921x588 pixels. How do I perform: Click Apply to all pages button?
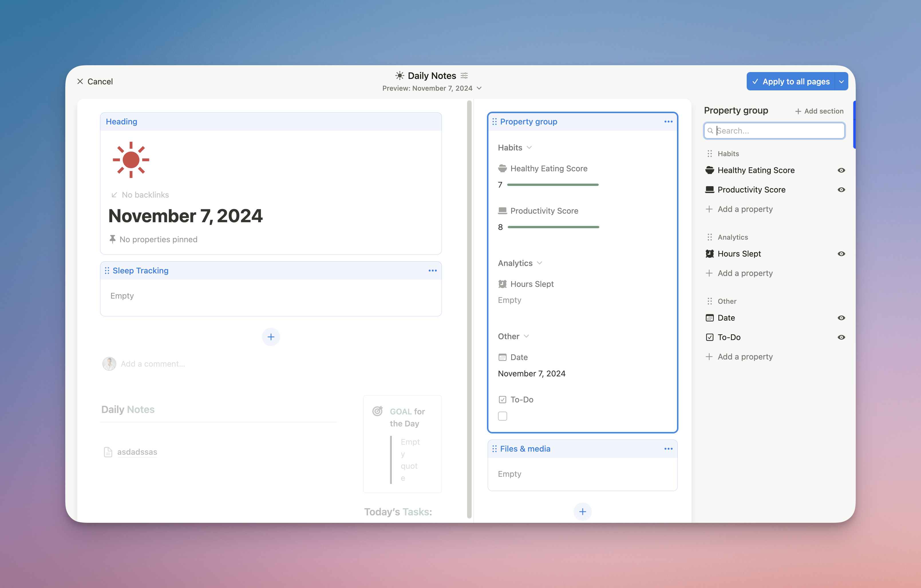click(x=790, y=82)
